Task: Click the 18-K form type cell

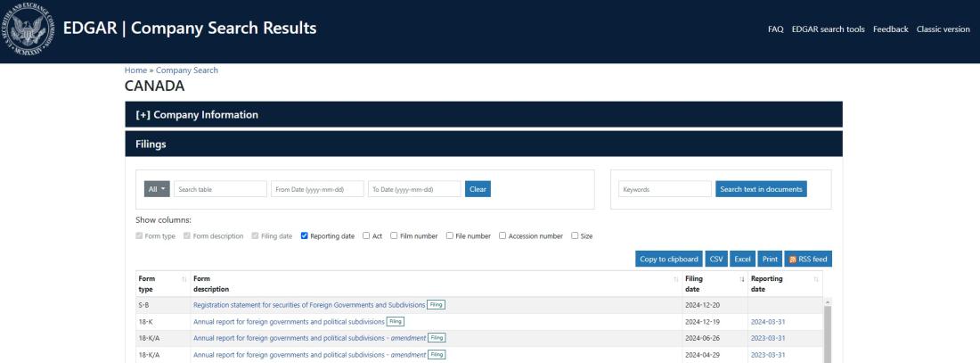Action: (162, 322)
